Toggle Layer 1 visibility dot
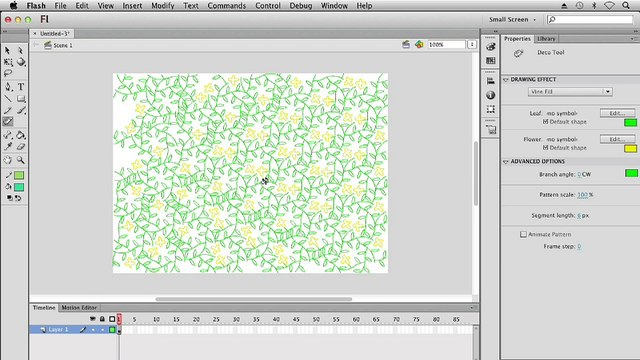Screen dimensions: 640x360 pos(93,330)
